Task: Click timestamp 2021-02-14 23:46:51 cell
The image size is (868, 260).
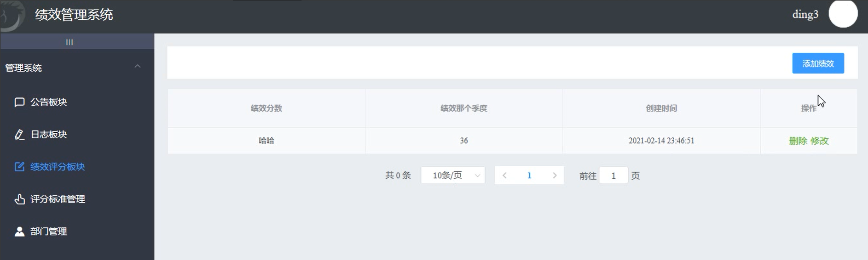Action: (661, 141)
